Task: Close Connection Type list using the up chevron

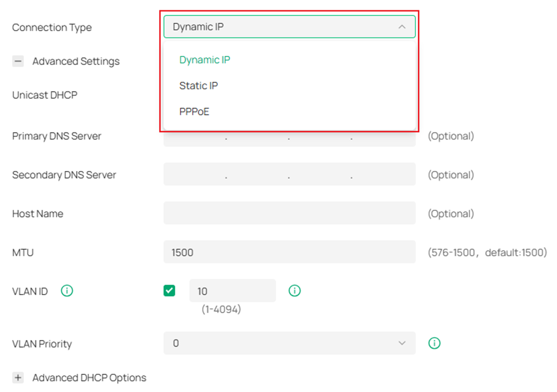Action: pyautogui.click(x=402, y=26)
